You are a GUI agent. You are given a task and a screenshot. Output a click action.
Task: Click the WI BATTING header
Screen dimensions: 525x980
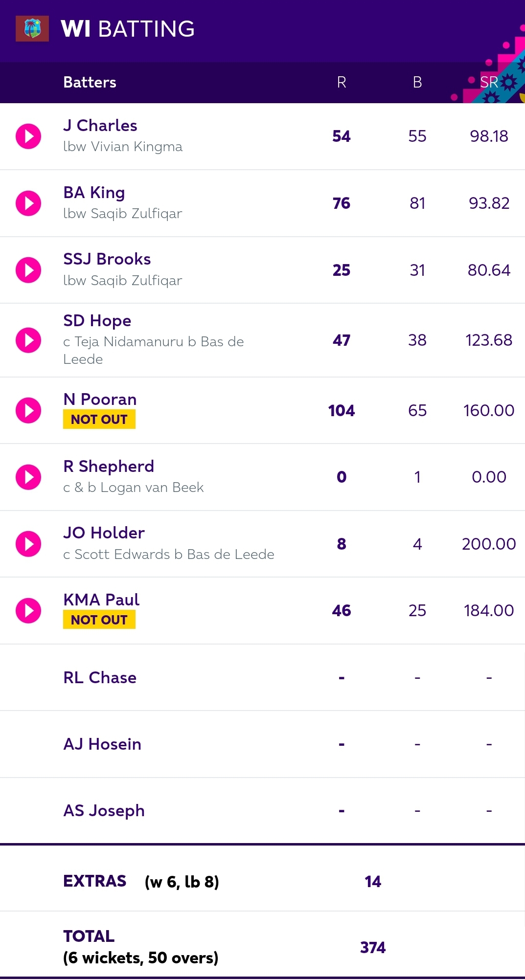pos(128,29)
